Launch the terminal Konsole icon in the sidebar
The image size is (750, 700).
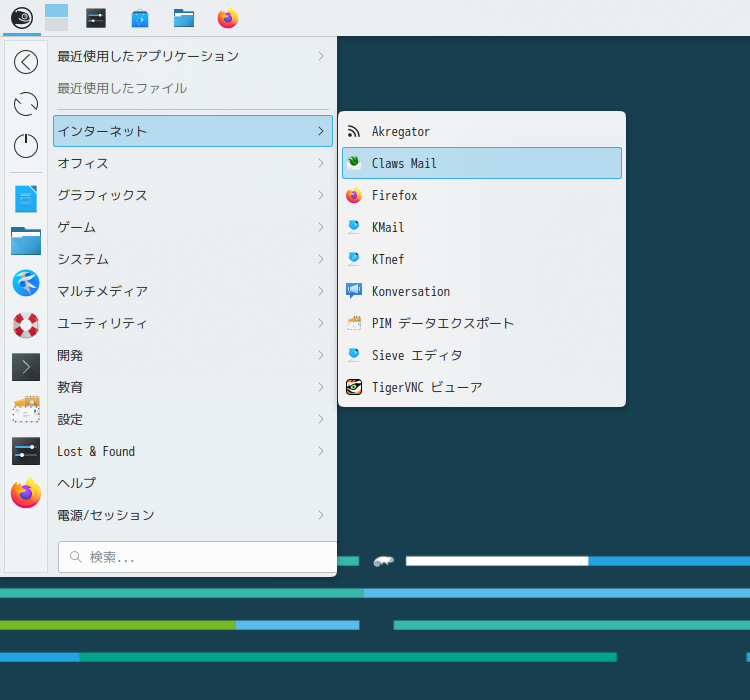click(x=26, y=367)
